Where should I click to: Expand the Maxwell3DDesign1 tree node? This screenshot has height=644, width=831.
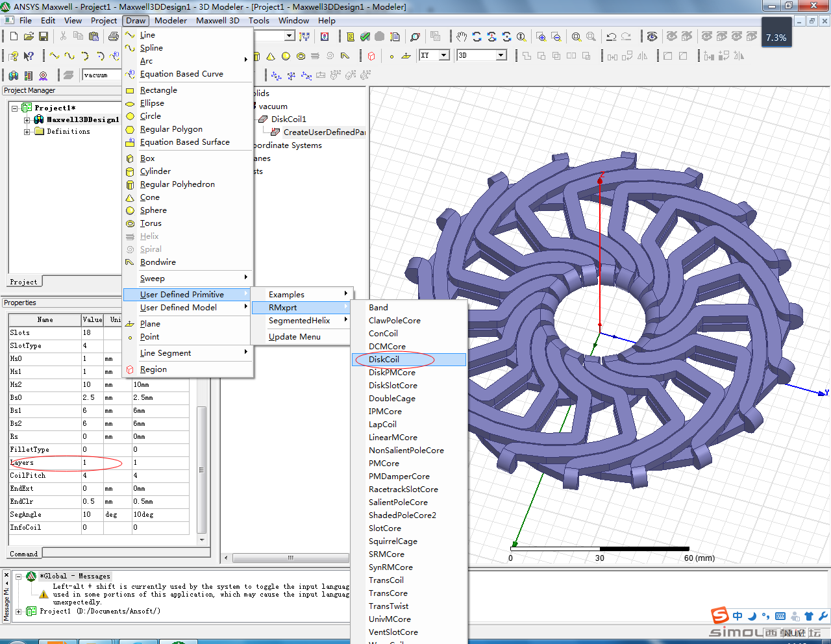pos(27,120)
